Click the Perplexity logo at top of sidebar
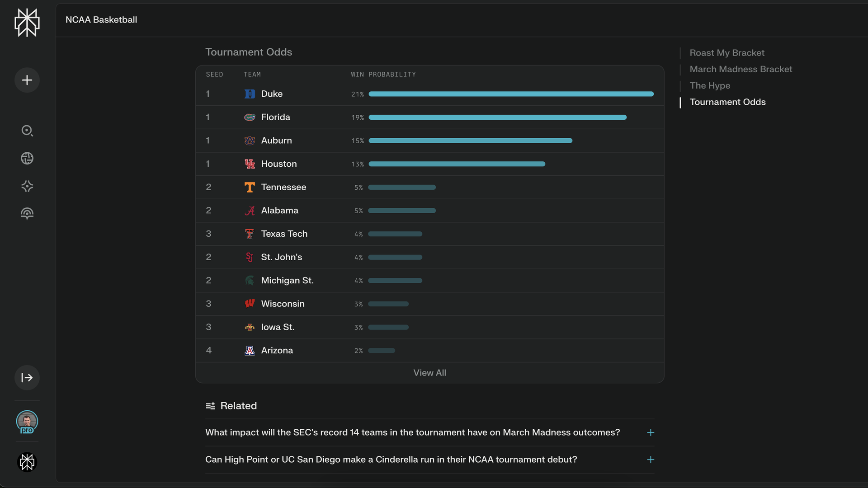The image size is (868, 488). coord(27,23)
